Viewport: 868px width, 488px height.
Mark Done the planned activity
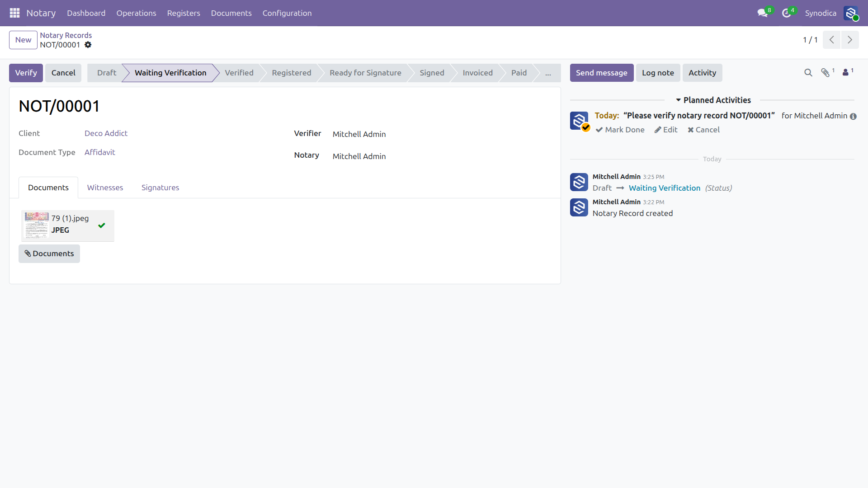pyautogui.click(x=620, y=130)
